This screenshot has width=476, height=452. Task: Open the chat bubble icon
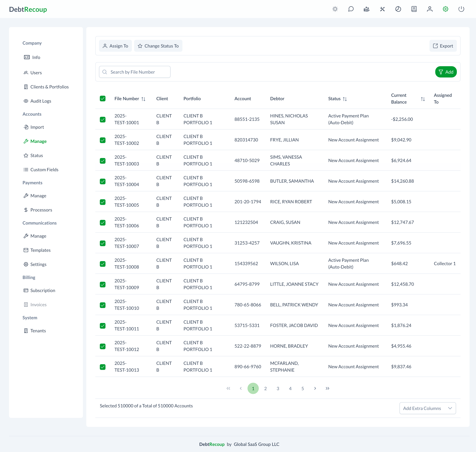(351, 9)
